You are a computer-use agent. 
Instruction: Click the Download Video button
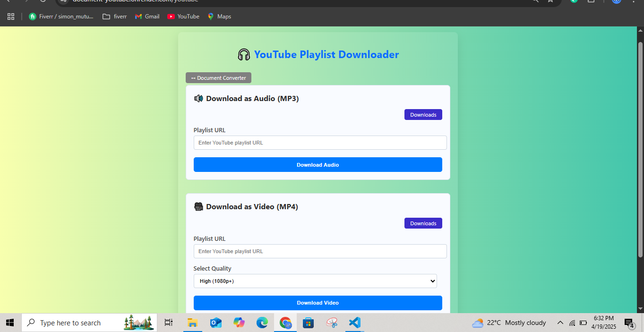[318, 303]
